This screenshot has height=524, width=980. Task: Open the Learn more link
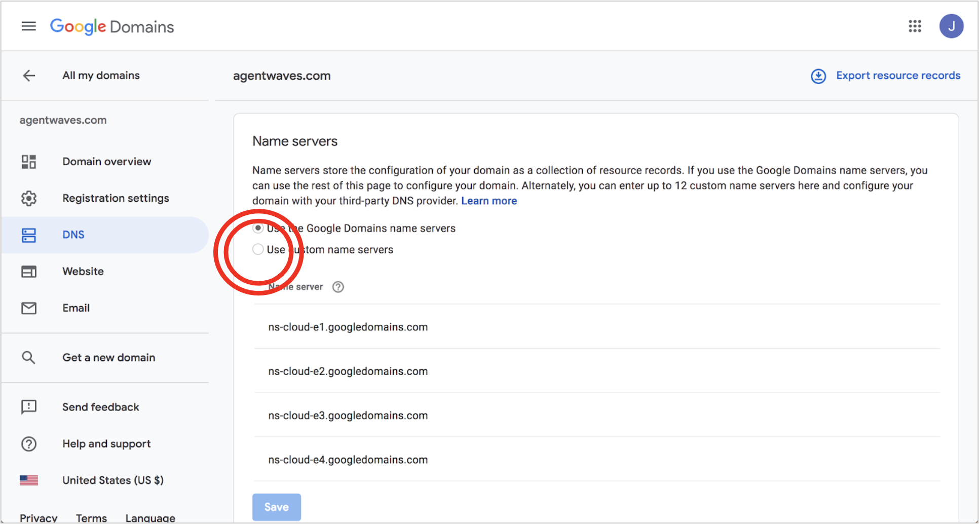click(x=489, y=201)
